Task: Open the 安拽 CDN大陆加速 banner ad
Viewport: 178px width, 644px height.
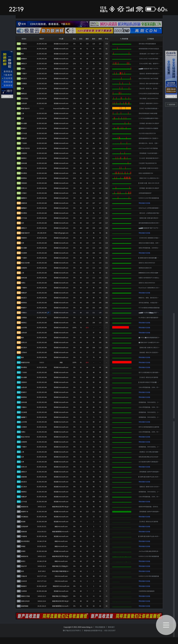Action: (x=53, y=24)
